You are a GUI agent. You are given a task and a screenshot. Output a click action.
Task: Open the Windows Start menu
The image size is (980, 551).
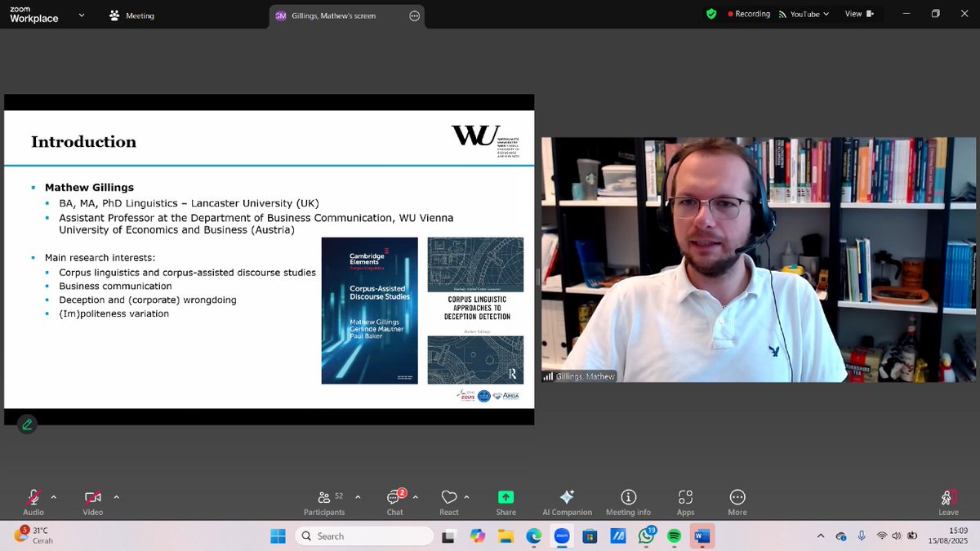tap(278, 536)
